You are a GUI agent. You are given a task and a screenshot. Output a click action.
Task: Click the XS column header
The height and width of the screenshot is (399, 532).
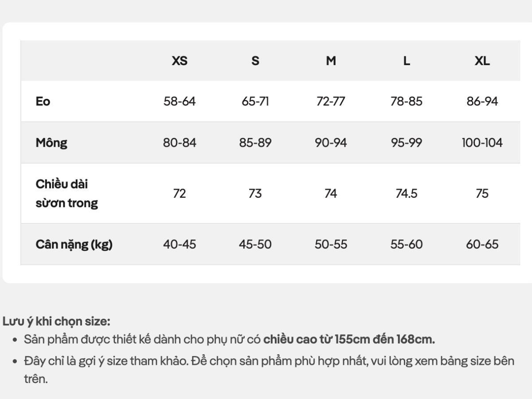click(180, 61)
